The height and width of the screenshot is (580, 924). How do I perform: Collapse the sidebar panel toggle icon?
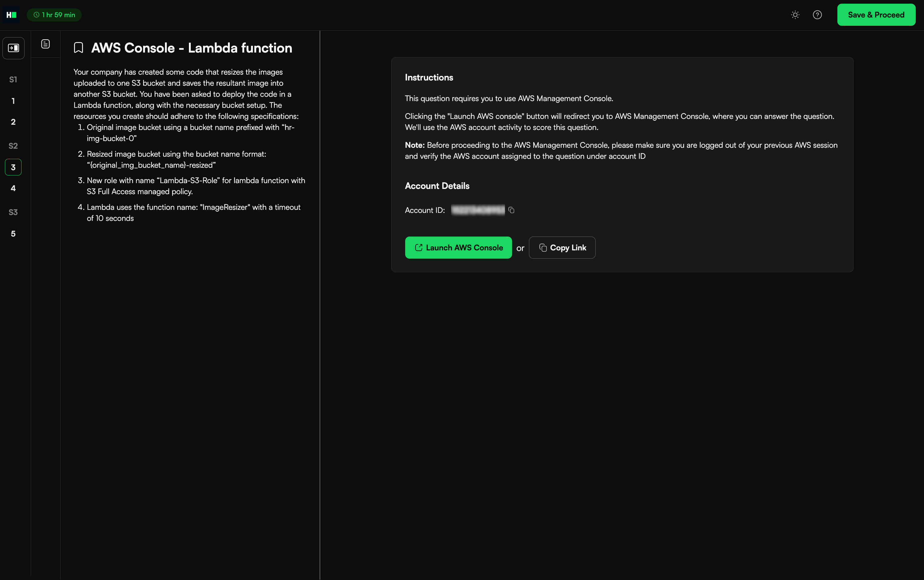click(14, 48)
